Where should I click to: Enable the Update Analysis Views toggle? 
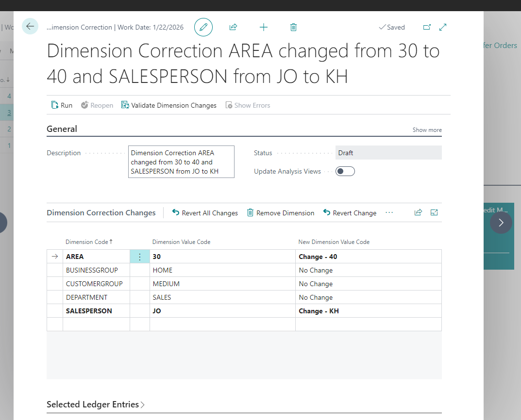tap(345, 171)
